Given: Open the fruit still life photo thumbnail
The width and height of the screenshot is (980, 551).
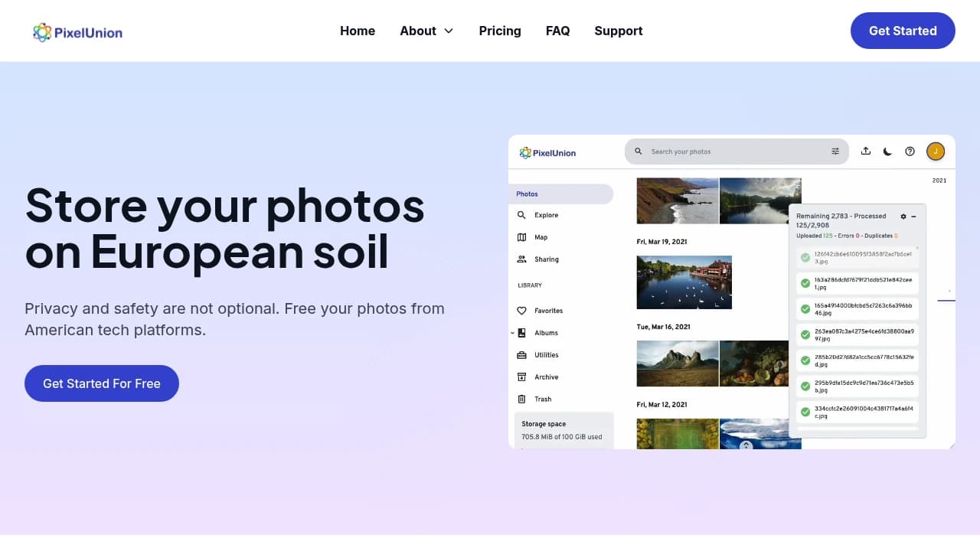Looking at the screenshot, I should tap(754, 364).
